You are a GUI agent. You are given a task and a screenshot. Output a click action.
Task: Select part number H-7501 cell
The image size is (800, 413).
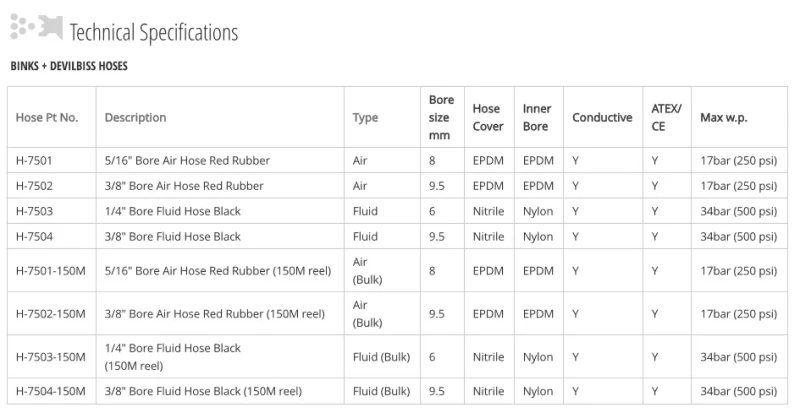click(34, 160)
